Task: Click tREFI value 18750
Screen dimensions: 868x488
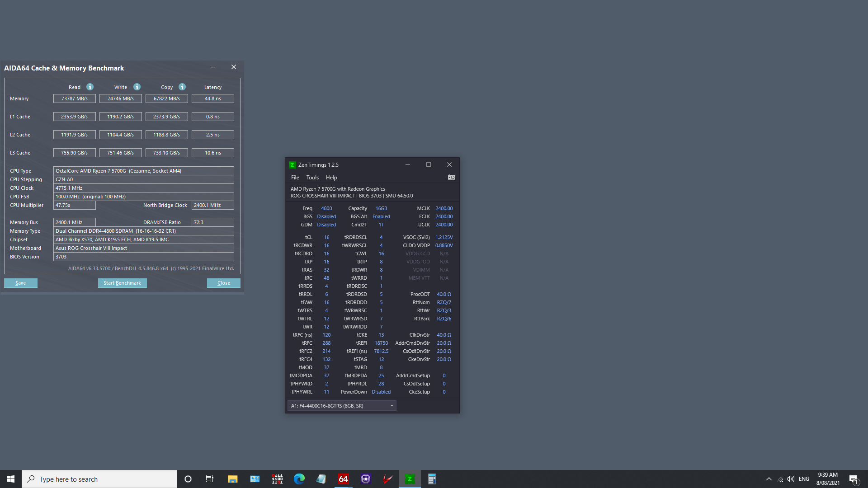Action: pos(381,343)
